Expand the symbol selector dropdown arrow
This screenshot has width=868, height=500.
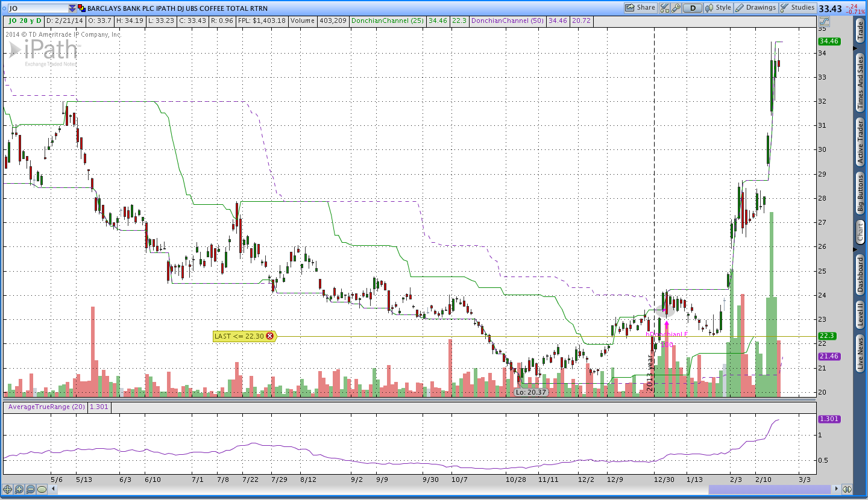(72, 8)
